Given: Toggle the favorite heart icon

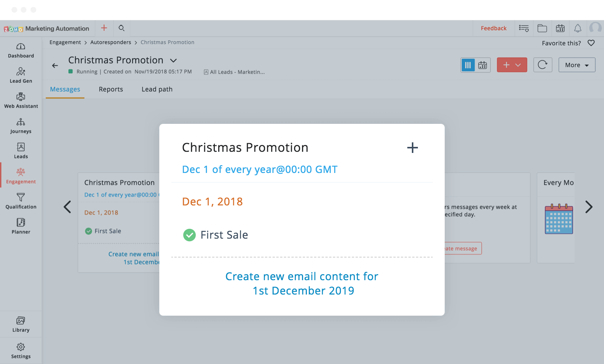Looking at the screenshot, I should click(591, 43).
